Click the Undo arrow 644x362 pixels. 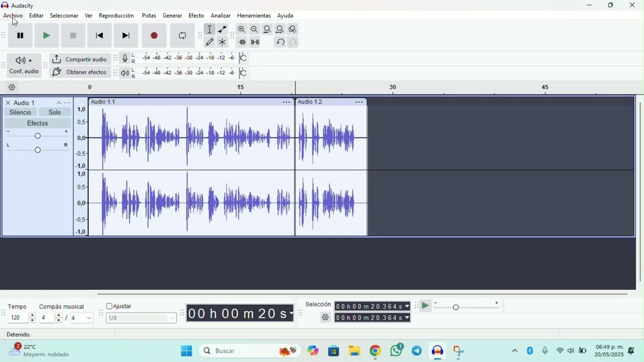[280, 42]
